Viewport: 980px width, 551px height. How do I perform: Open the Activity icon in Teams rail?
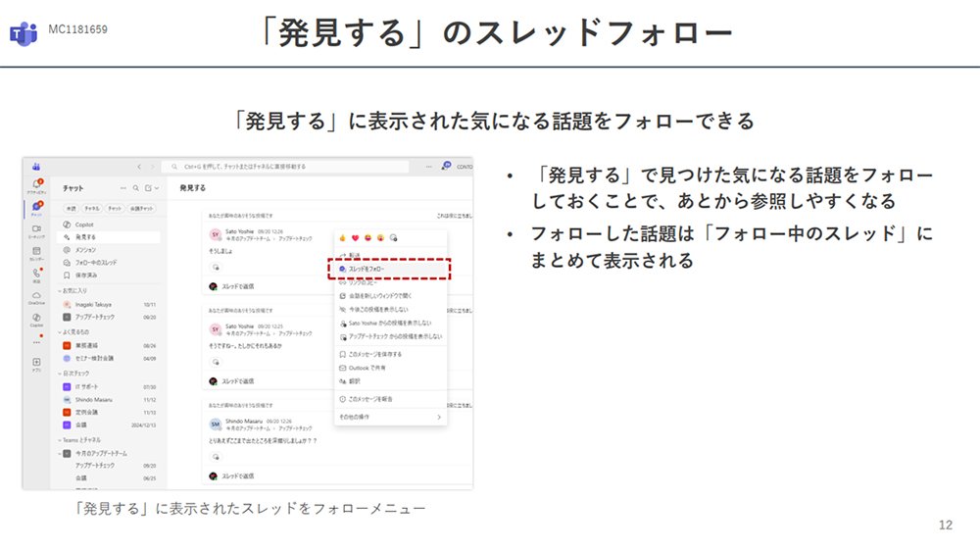[37, 185]
